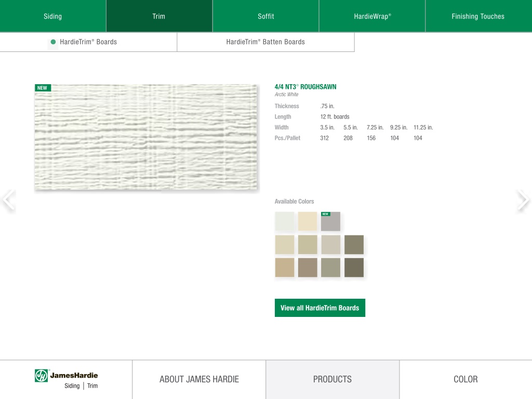Click the Arctic White color name

click(x=287, y=95)
